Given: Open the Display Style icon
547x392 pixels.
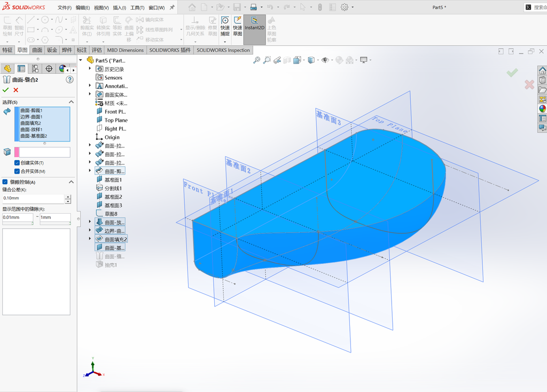Looking at the screenshot, I should tap(311, 60).
